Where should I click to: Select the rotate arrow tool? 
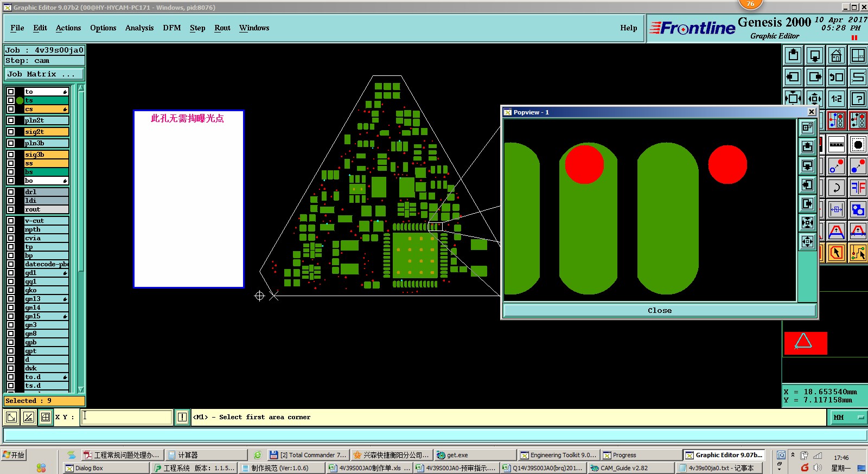(837, 188)
